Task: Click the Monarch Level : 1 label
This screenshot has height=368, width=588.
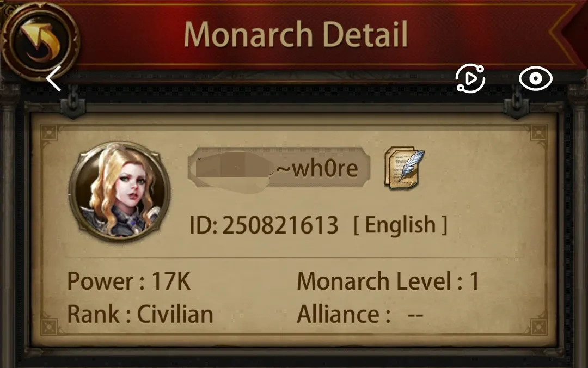Action: pyautogui.click(x=388, y=280)
